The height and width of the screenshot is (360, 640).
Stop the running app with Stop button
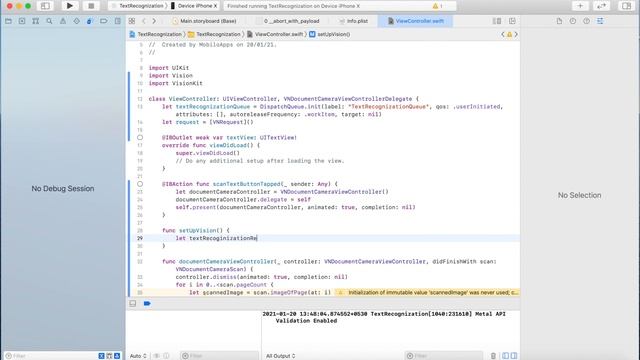point(91,6)
